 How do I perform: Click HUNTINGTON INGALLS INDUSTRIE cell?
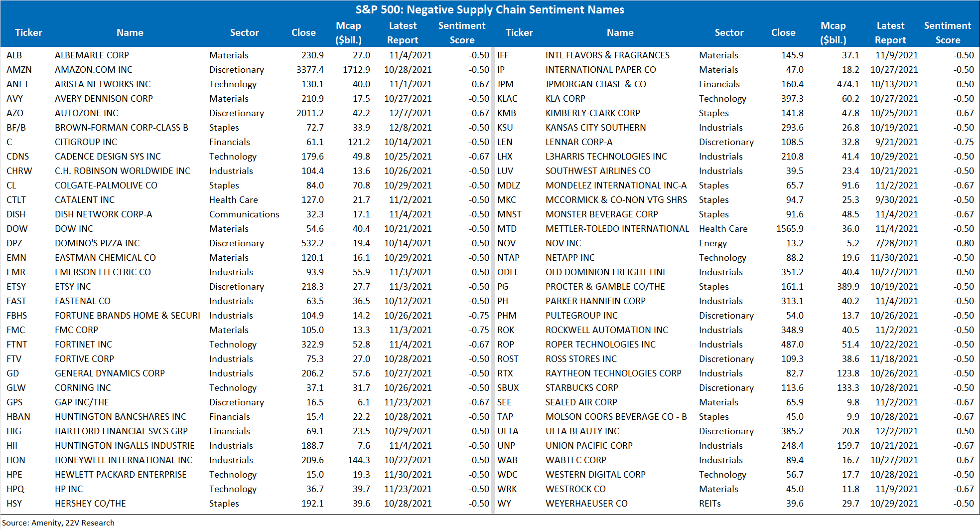pyautogui.click(x=125, y=446)
